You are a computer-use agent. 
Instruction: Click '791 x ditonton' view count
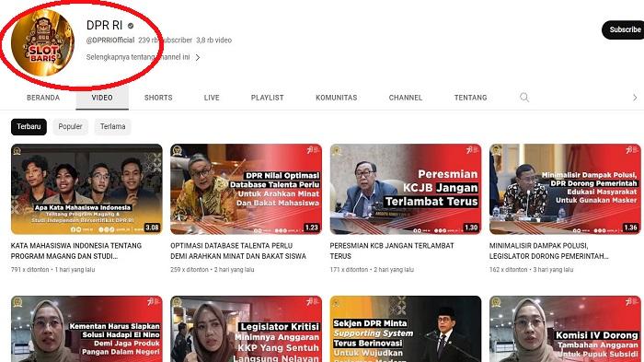click(x=29, y=270)
